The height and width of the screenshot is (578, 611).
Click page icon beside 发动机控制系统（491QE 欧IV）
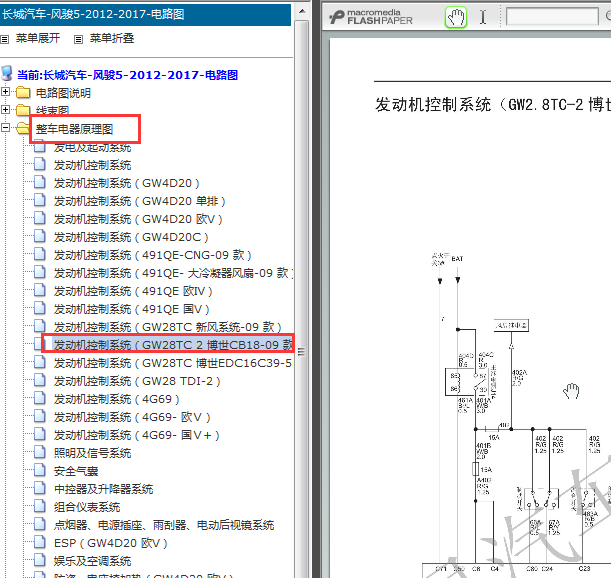pyautogui.click(x=39, y=290)
